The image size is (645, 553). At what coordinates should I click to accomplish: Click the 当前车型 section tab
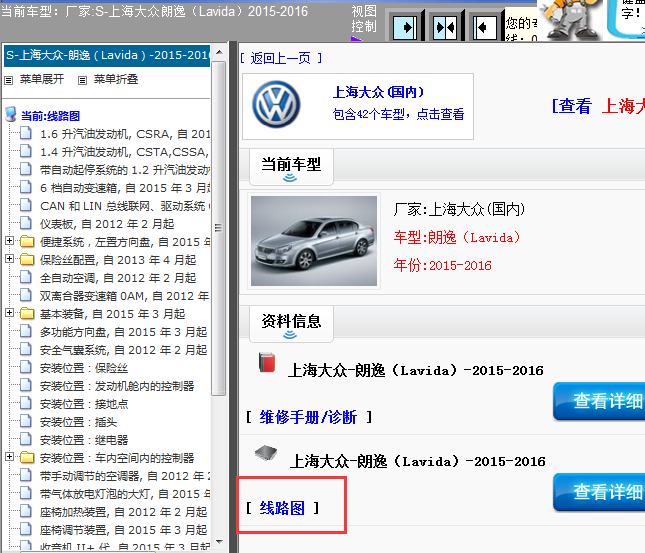pos(291,167)
